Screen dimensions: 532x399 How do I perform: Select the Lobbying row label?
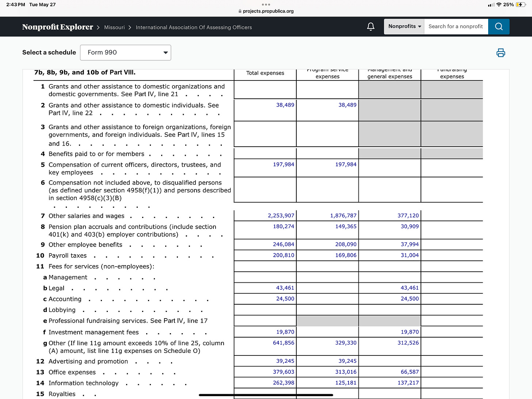pyautogui.click(x=62, y=310)
